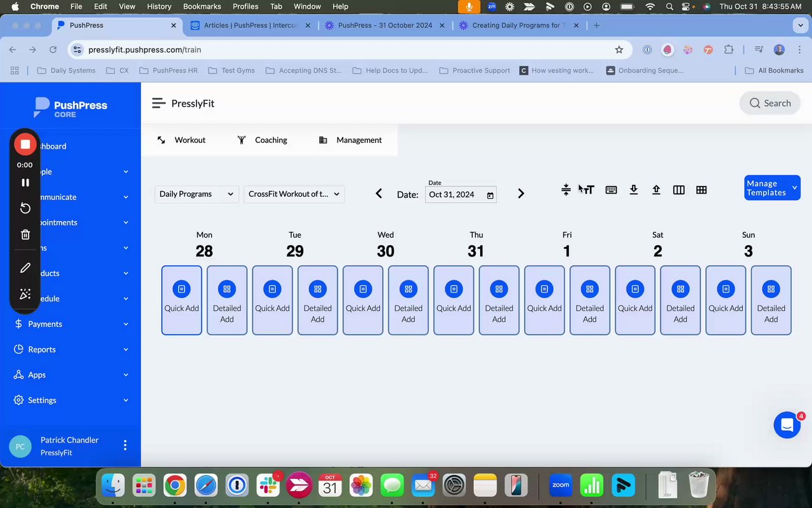The height and width of the screenshot is (508, 812).
Task: Open the three-dot menu next to Patrick Chandler
Action: (x=125, y=445)
